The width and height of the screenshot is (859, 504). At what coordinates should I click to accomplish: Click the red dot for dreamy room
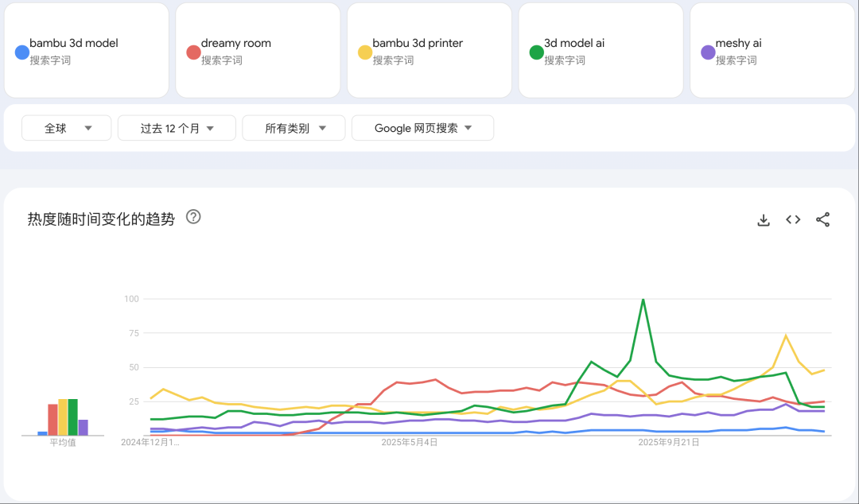[193, 52]
